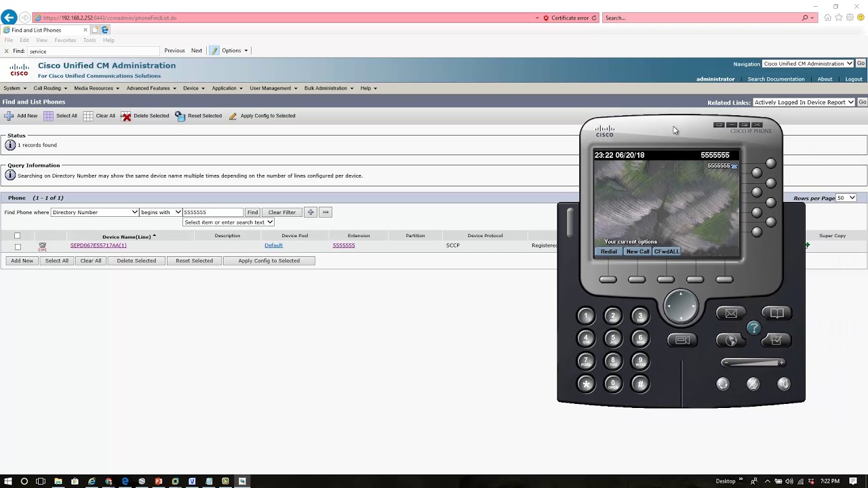Open the Bulk Administration menu
Screen dimensions: 868x488
328,88
